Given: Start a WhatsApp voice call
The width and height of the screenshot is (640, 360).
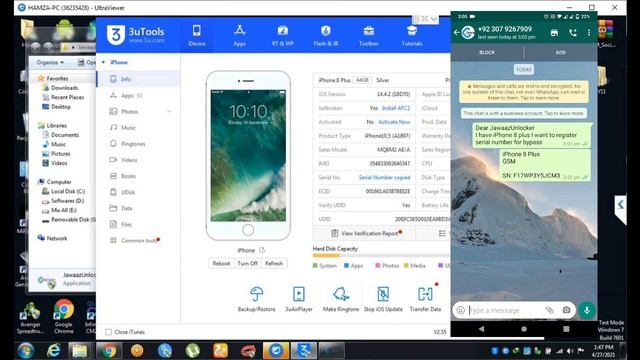Looking at the screenshot, I should click(x=573, y=33).
